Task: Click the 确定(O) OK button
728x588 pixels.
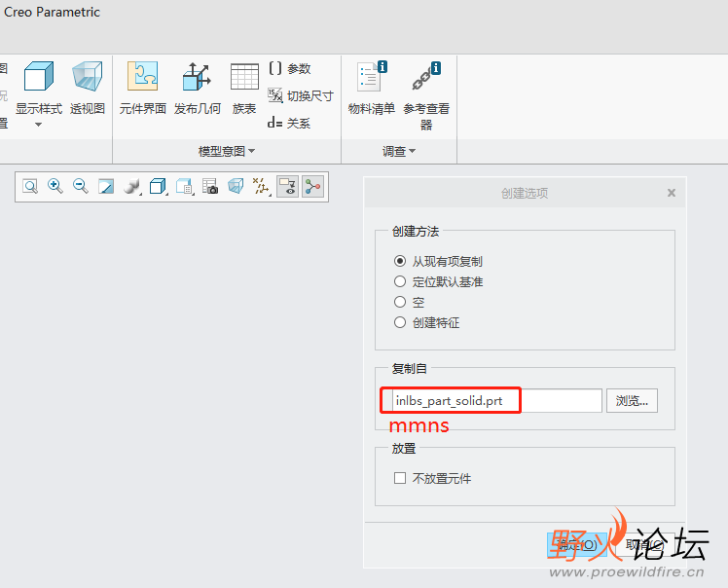Action: tap(577, 545)
